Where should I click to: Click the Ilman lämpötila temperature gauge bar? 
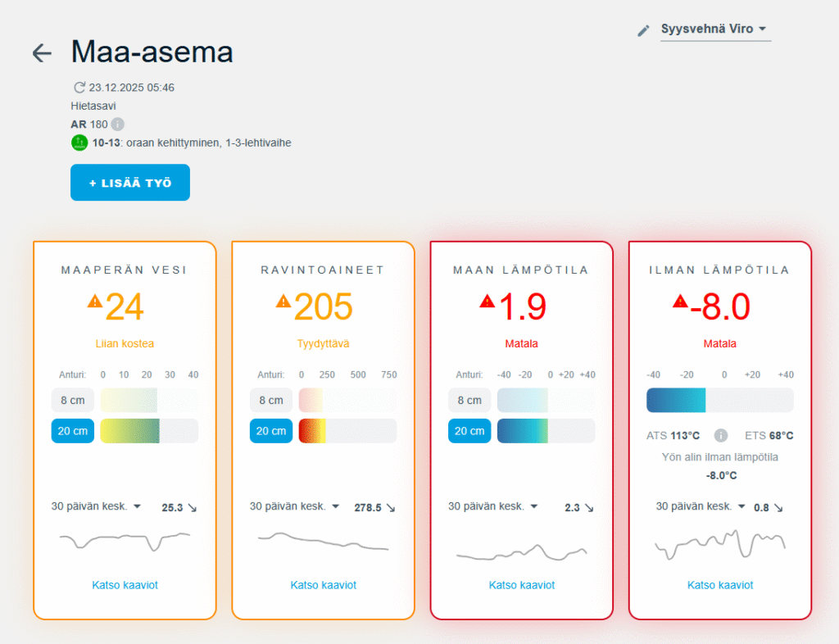(719, 400)
